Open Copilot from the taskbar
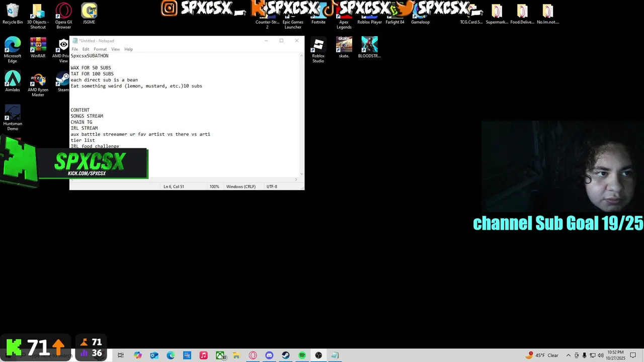Viewport: 644px width, 362px height. 138,355
